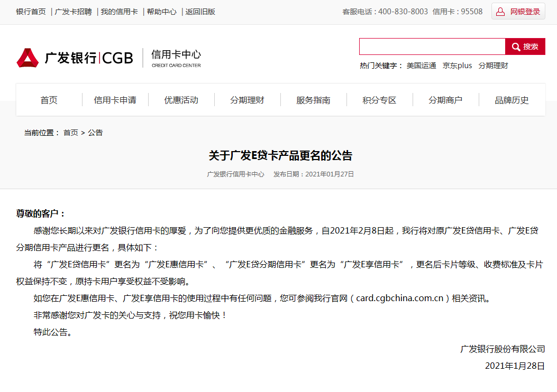Click the publish date 2021年01月27日

pyautogui.click(x=330, y=174)
